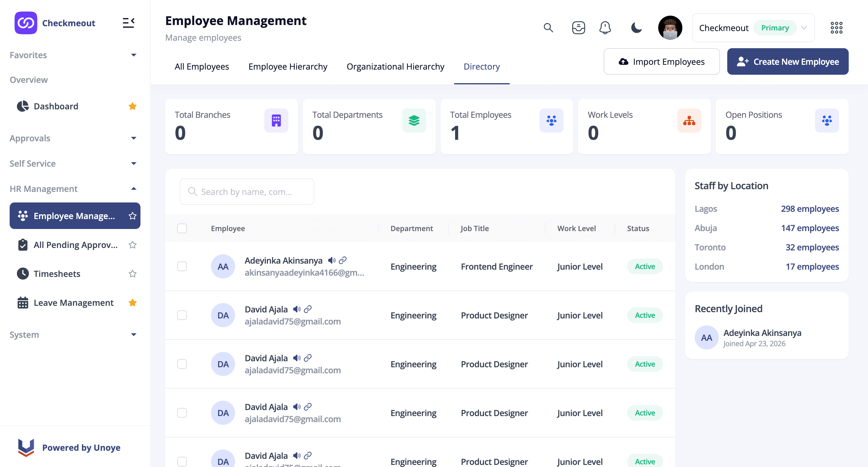
Task: Click the Total Departments layers icon
Action: pyautogui.click(x=414, y=120)
